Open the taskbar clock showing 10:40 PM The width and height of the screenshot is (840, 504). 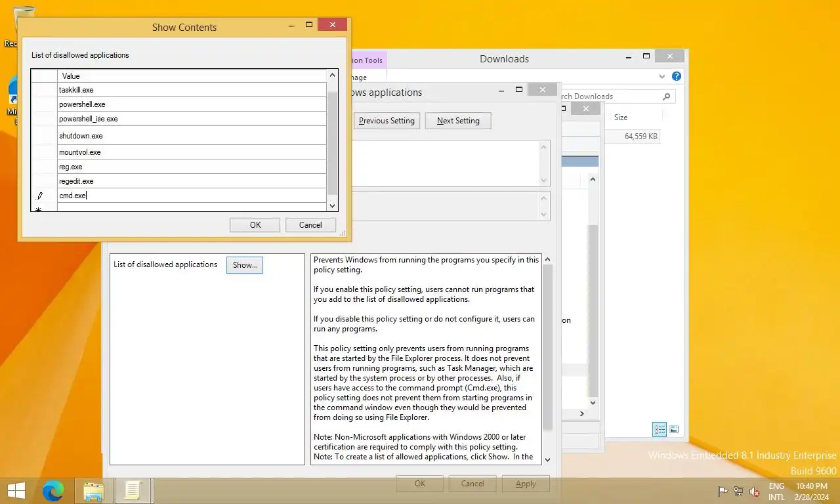click(811, 491)
